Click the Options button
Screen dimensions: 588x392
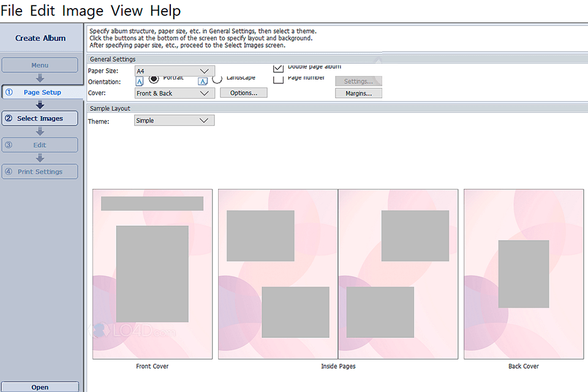(244, 92)
